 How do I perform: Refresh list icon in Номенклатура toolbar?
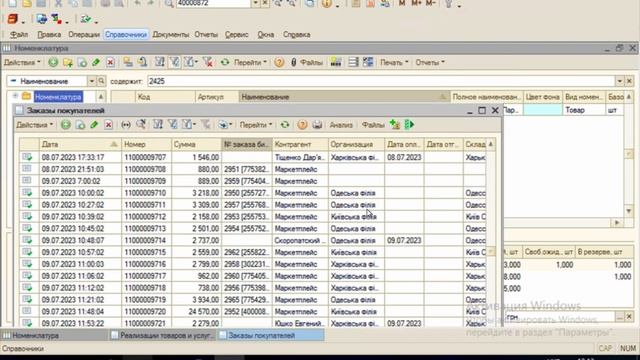pyautogui.click(x=225, y=62)
